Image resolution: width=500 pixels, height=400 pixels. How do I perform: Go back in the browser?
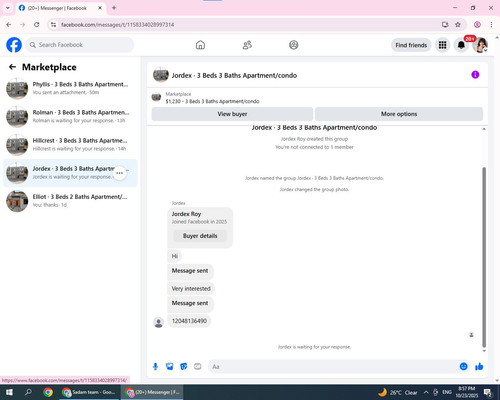tap(9, 25)
